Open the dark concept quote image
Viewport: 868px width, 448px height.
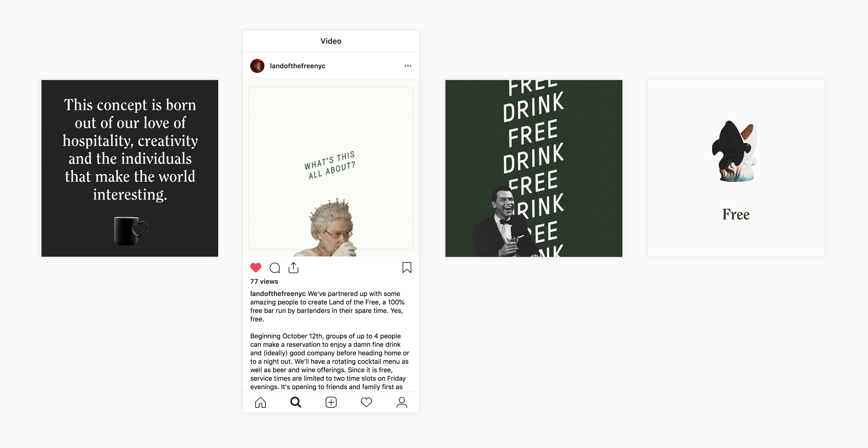pos(130,168)
